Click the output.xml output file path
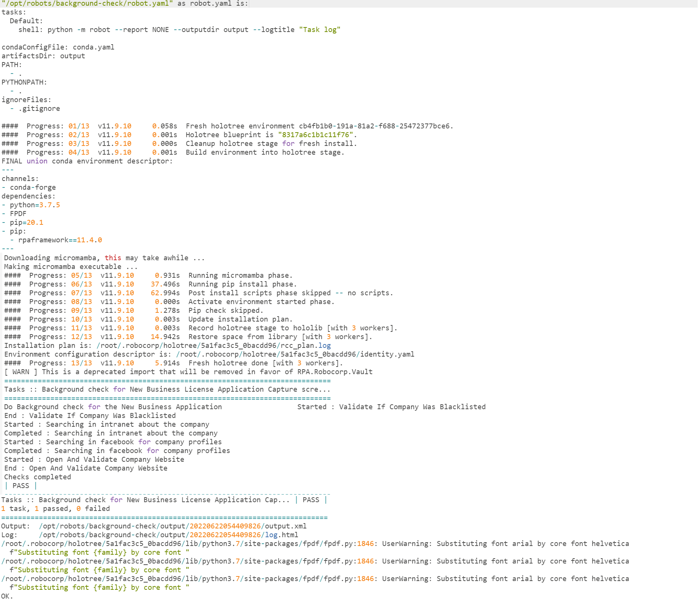Screen dimensions: 700x602 (173, 526)
